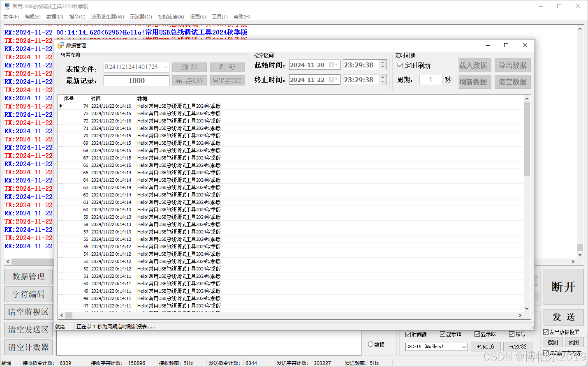
Task: Click the 阅图 view image button
Action: [574, 342]
